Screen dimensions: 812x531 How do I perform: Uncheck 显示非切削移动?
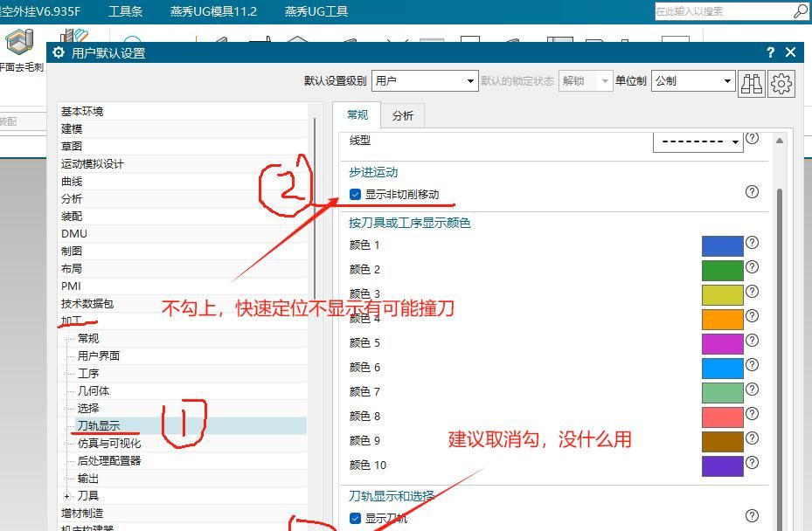click(x=355, y=193)
